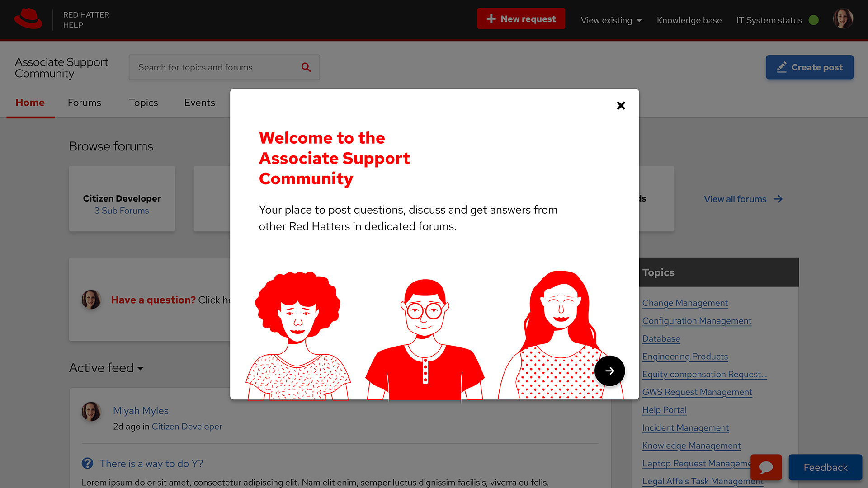
Task: Open the Knowledge Management topic
Action: click(x=691, y=446)
